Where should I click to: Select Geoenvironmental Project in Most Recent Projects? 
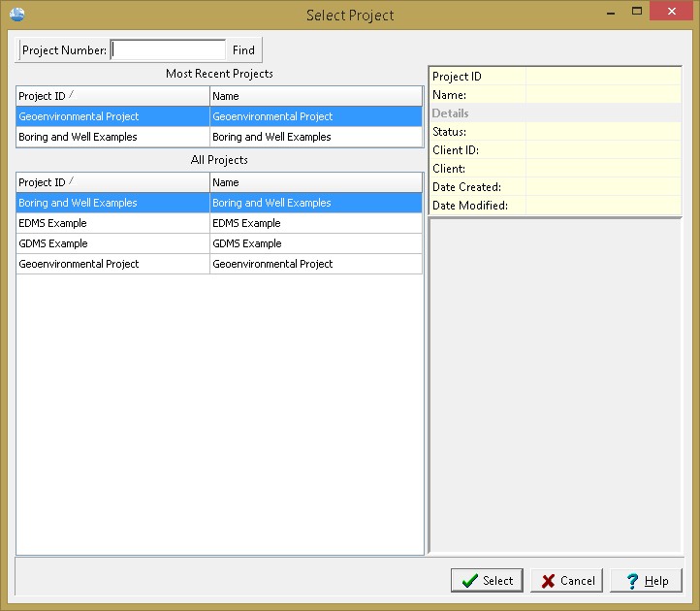(112, 116)
